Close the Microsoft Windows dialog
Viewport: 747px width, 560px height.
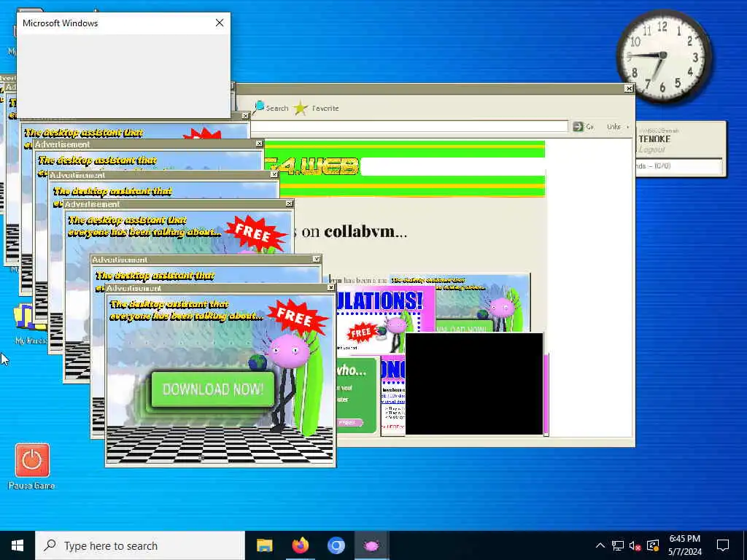click(220, 23)
